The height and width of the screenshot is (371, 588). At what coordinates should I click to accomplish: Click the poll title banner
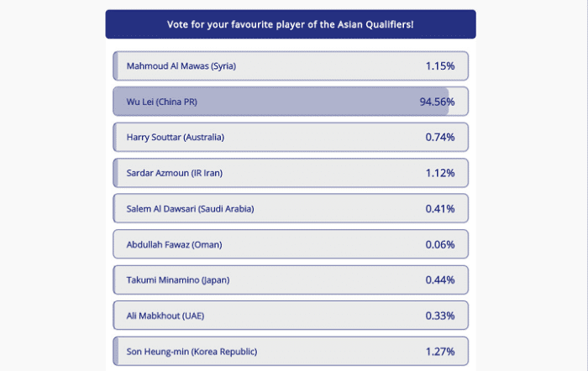click(x=291, y=24)
